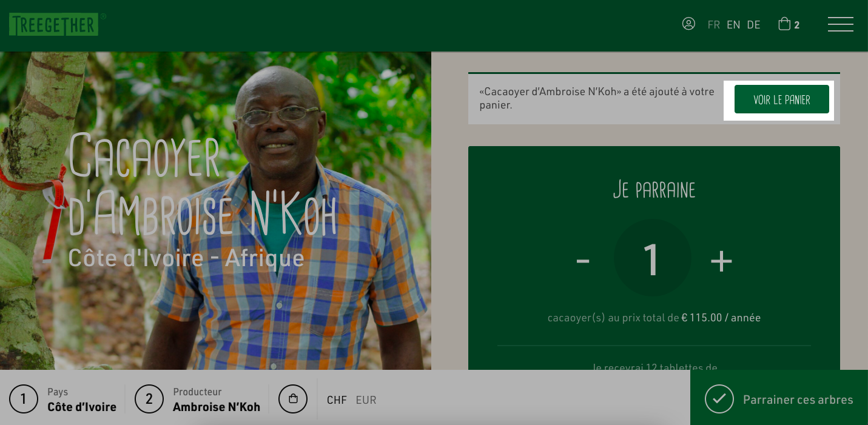Switch language to FR
This screenshot has height=425, width=868.
(x=714, y=25)
